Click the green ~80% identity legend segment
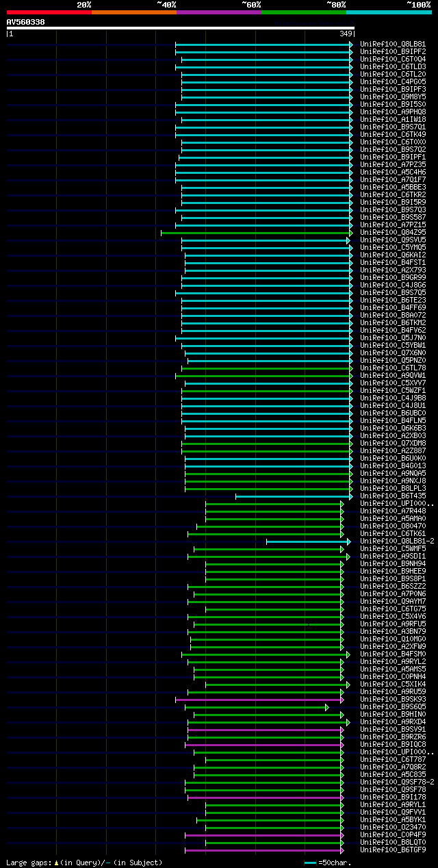438x868 pixels. coord(303,12)
